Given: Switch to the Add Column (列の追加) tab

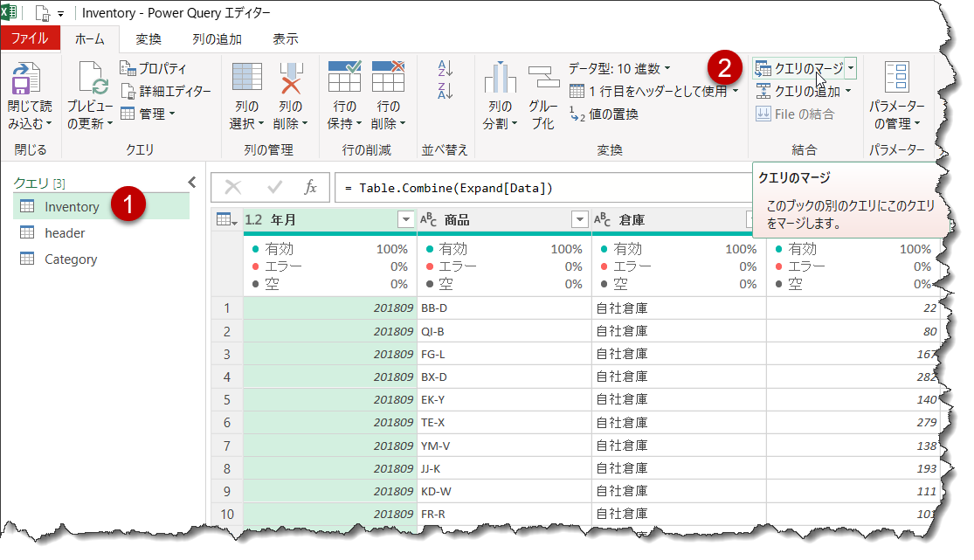Looking at the screenshot, I should [x=217, y=38].
